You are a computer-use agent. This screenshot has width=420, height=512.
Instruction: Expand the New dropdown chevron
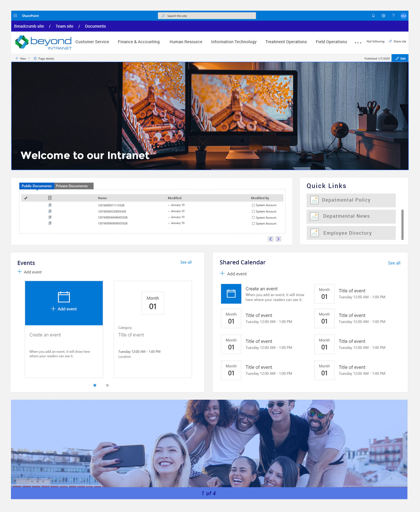pos(29,58)
